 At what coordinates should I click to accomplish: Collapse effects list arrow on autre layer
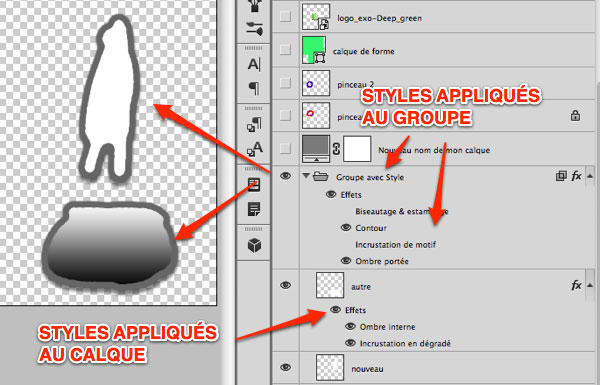tap(590, 285)
